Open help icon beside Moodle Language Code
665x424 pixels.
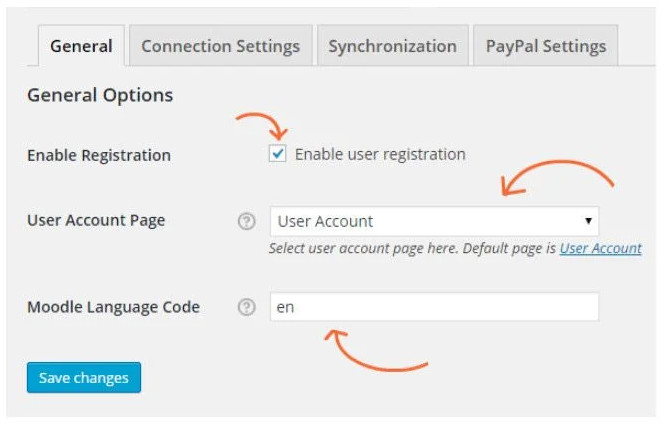pos(246,307)
